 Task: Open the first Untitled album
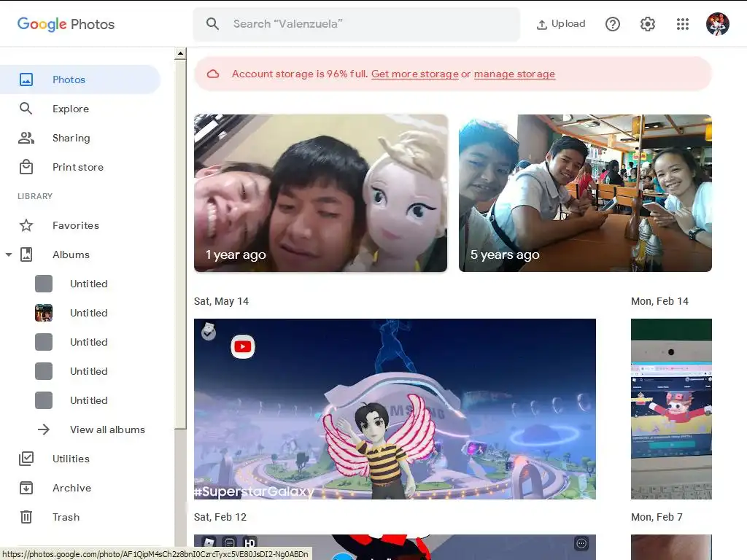tap(80, 284)
